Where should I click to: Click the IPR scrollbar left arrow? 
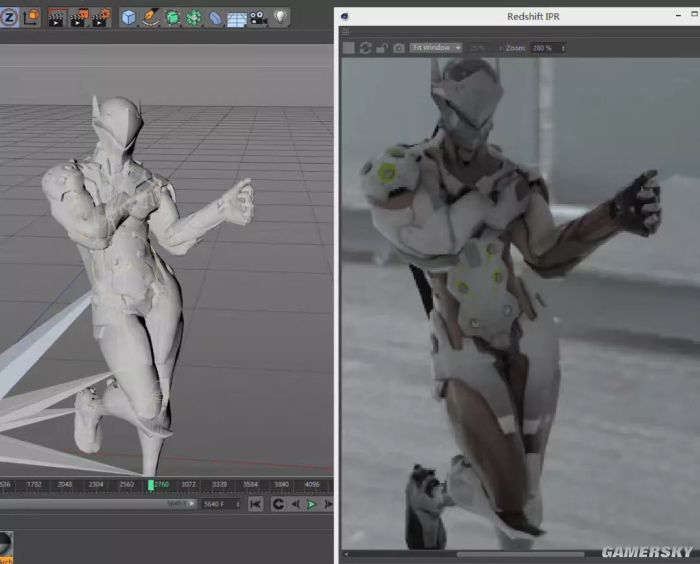click(346, 554)
